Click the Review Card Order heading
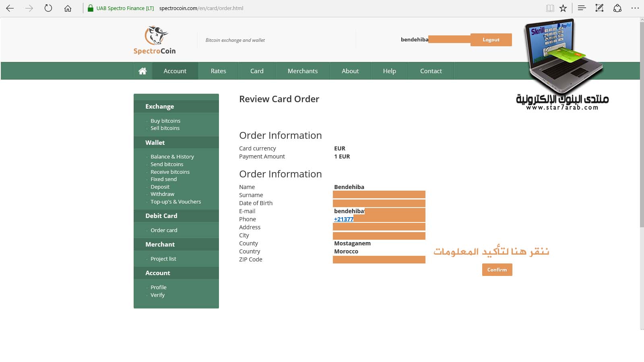Viewport: 644px width, 362px height. 279,99
